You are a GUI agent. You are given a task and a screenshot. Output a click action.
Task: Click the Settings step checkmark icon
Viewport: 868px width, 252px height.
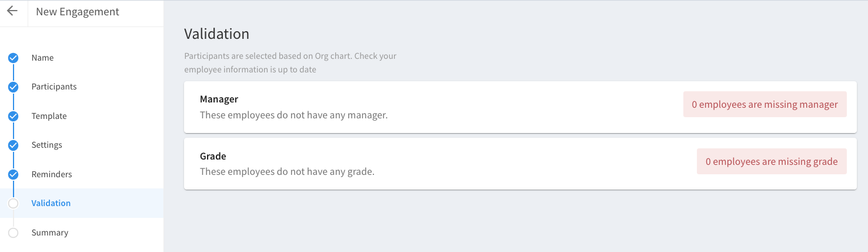[13, 145]
